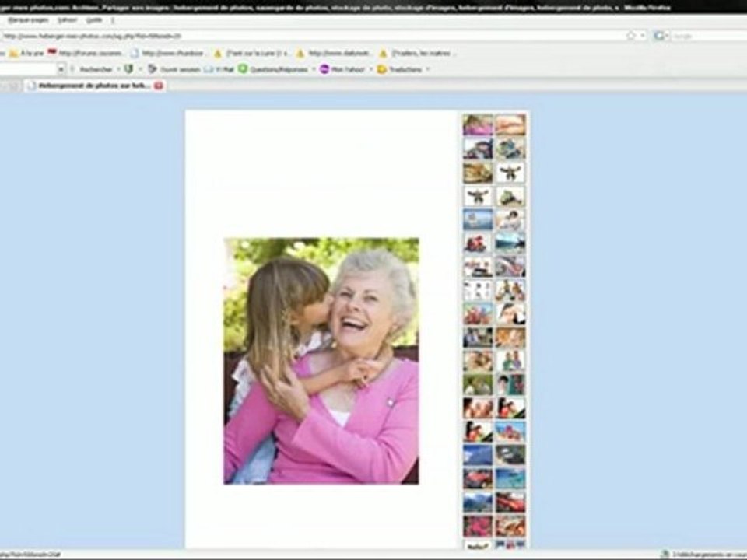This screenshot has width=747, height=560.
Task: Open the pink-toned first thumbnail
Action: pyautogui.click(x=478, y=124)
